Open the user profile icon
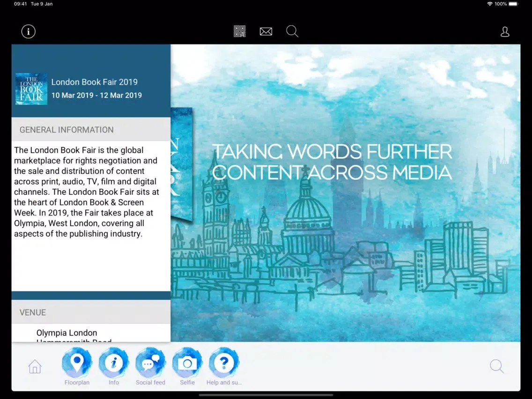The width and height of the screenshot is (532, 399). 505,31
